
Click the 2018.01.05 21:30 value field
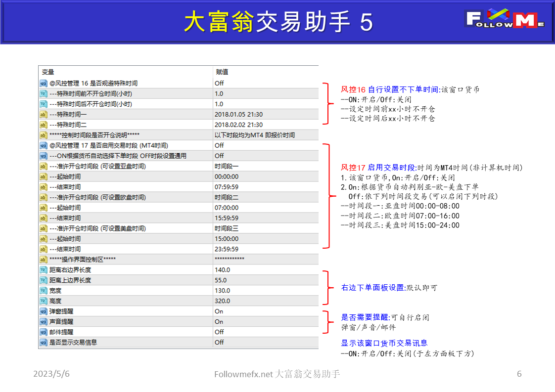click(237, 114)
